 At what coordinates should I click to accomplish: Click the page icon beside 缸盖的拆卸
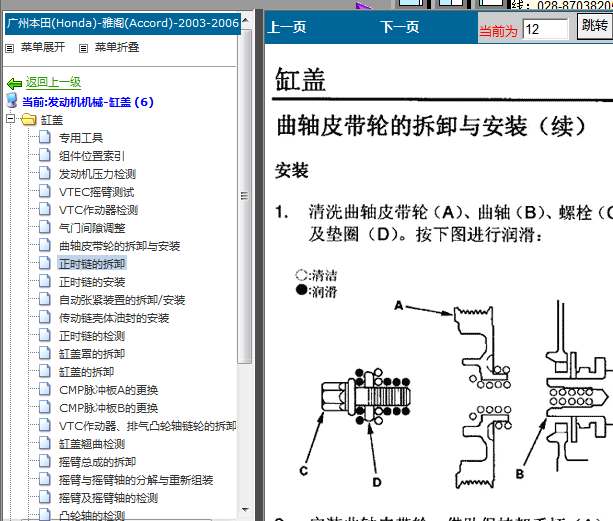click(45, 371)
